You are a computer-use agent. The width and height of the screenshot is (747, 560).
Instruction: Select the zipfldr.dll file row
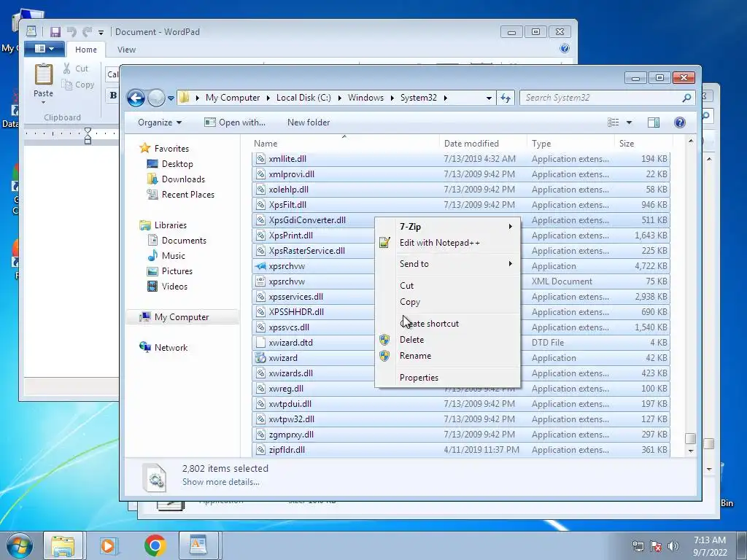point(461,450)
